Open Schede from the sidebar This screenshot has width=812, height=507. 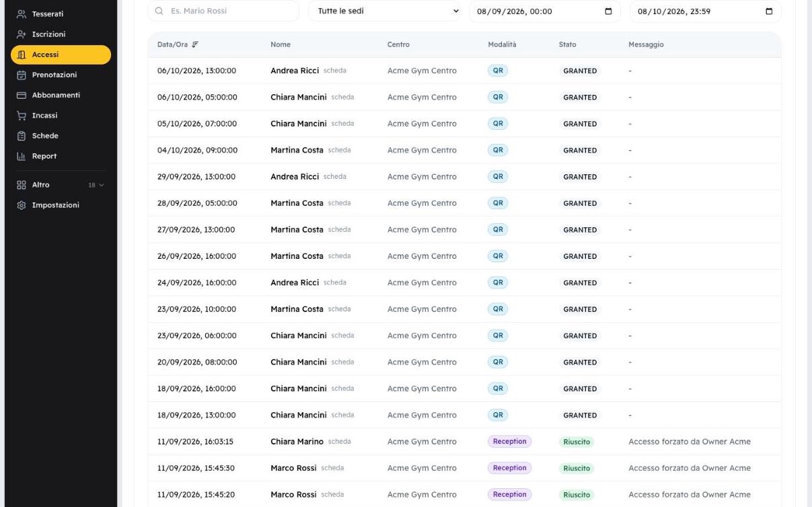(x=61, y=136)
